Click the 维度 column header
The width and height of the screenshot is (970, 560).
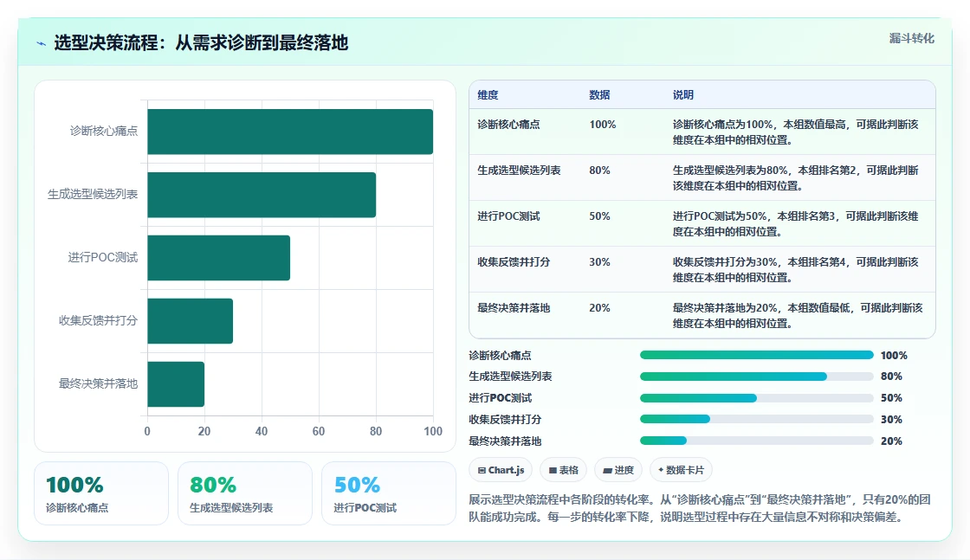(x=488, y=95)
